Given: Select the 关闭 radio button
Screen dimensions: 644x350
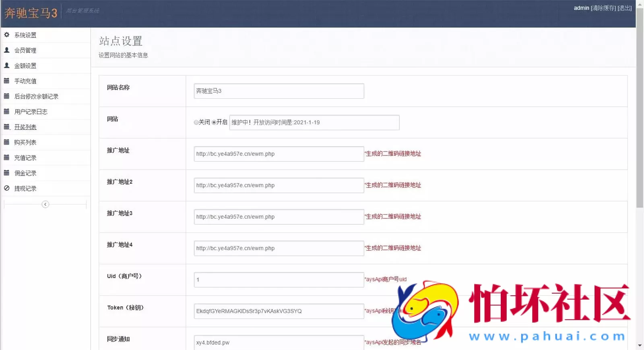Looking at the screenshot, I should [196, 122].
